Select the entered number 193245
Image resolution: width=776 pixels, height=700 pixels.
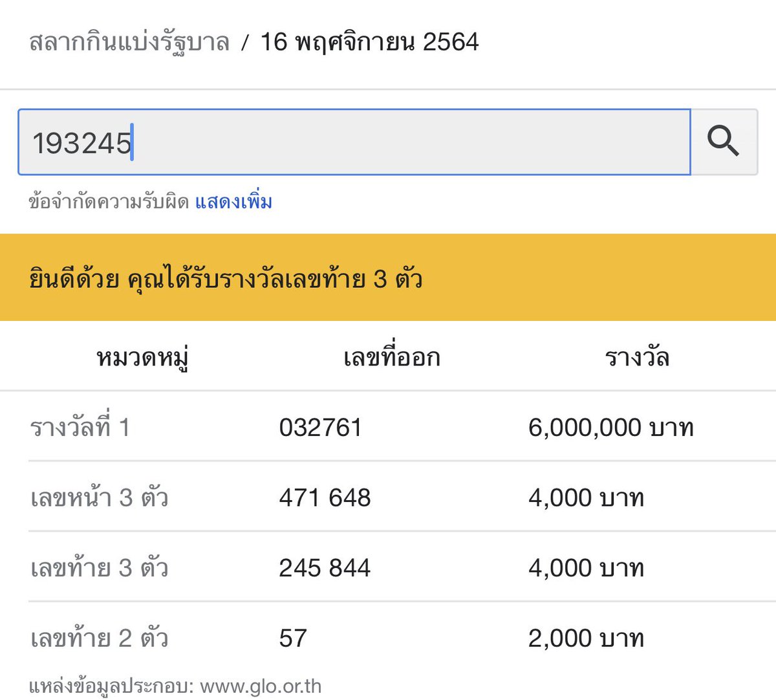pos(84,140)
